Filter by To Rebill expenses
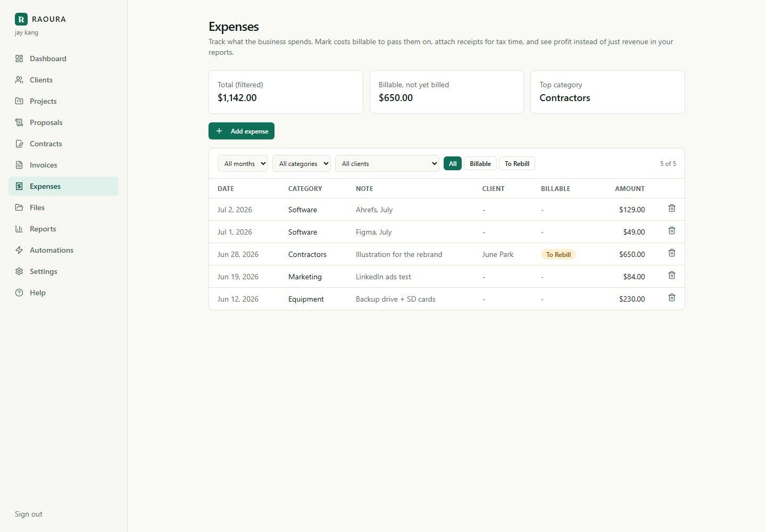Viewport: 766px width, 532px height. pyautogui.click(x=517, y=163)
